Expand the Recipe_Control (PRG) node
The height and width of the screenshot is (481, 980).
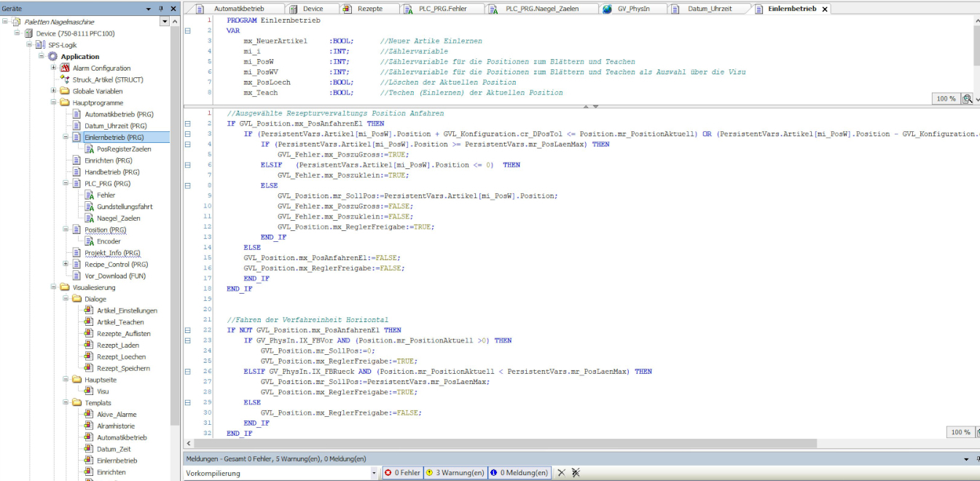click(x=66, y=264)
